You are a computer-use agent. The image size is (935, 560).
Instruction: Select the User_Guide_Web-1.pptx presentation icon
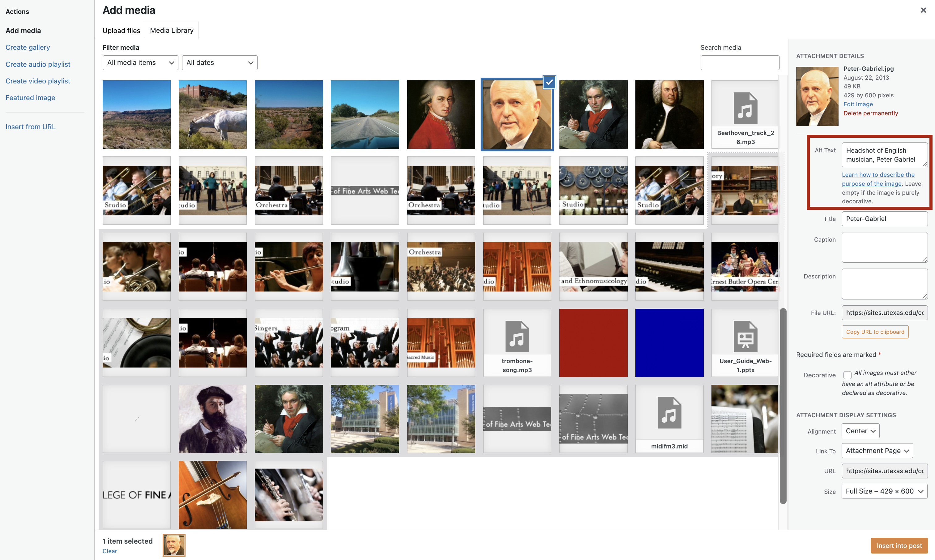(745, 336)
